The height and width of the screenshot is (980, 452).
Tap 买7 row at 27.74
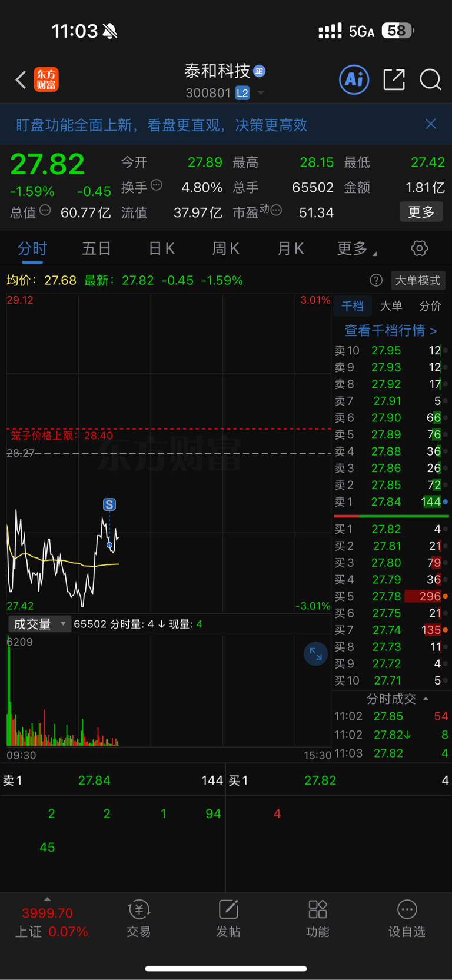coord(391,630)
